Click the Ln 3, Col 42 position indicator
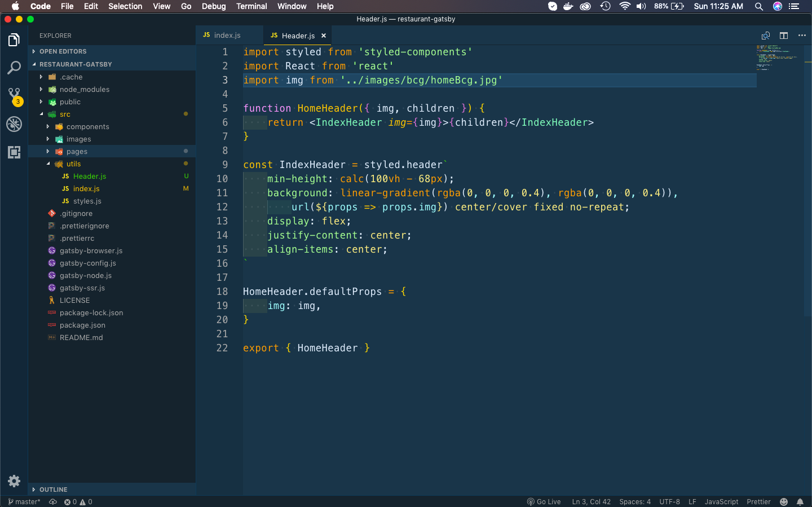812x507 pixels. (x=591, y=502)
